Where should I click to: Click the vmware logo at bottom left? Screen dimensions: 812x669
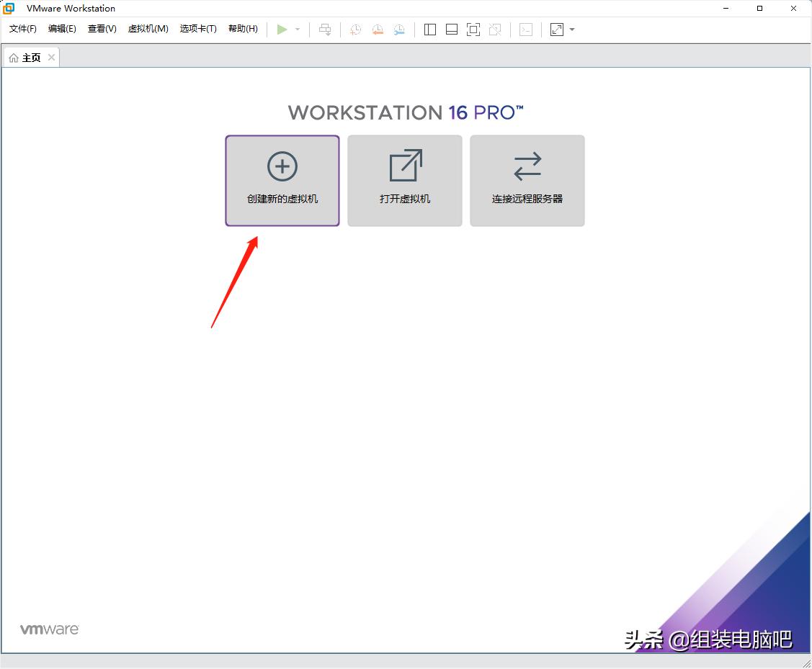tap(49, 629)
